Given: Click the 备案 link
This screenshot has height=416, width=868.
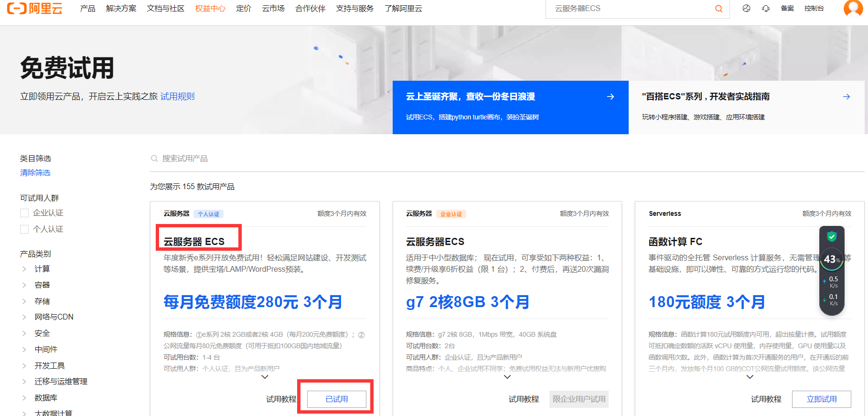Looking at the screenshot, I should tap(787, 9).
